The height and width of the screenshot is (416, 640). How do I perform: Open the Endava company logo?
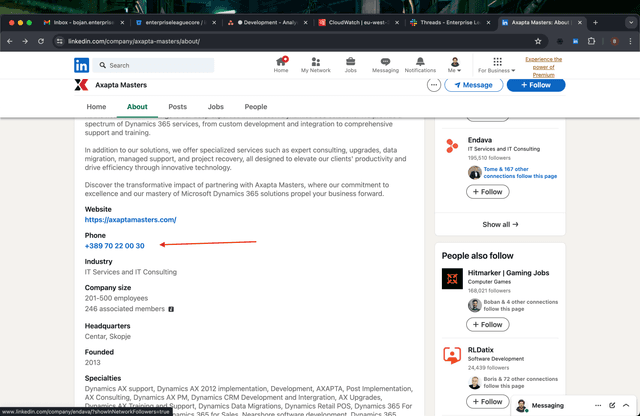tap(452, 146)
